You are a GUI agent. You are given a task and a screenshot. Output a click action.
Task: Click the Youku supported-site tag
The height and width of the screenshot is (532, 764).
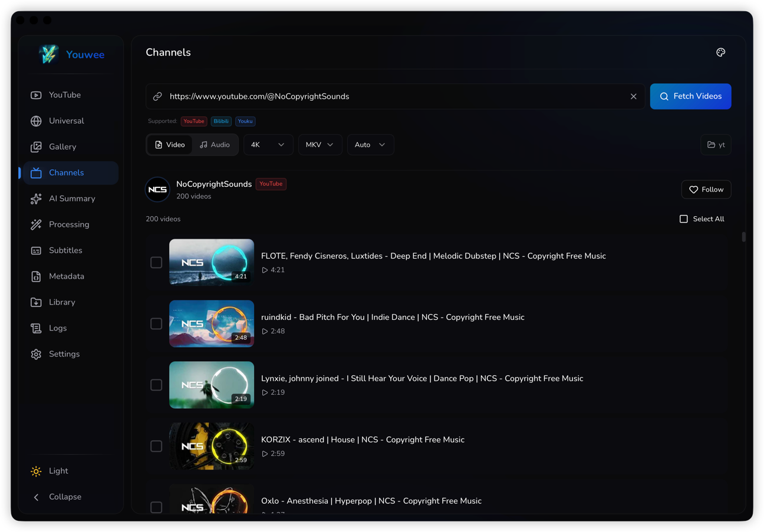(x=245, y=121)
